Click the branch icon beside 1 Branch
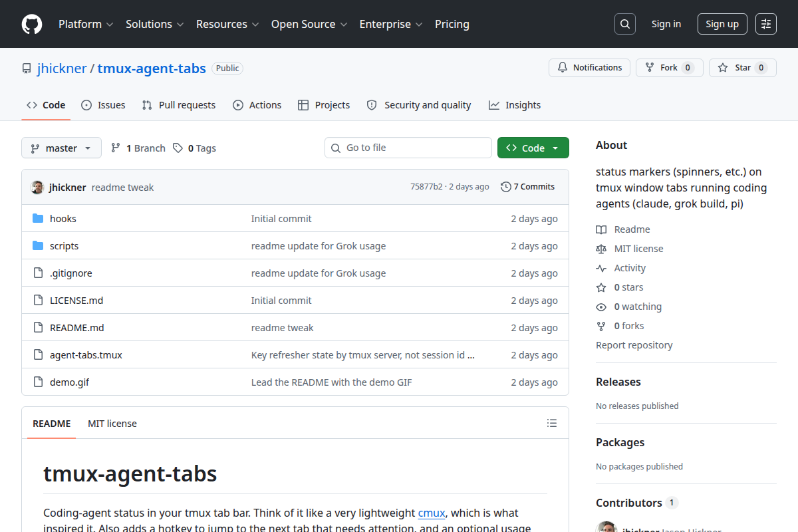This screenshot has width=798, height=532. pyautogui.click(x=116, y=148)
